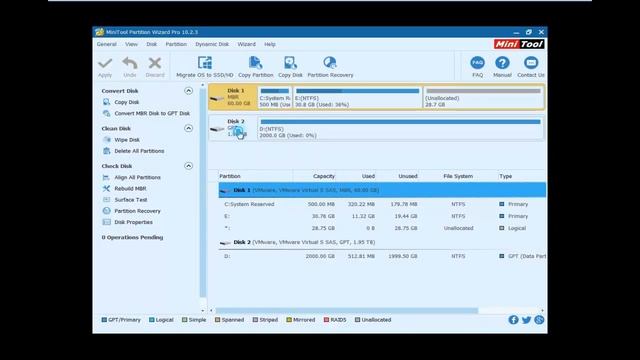This screenshot has height=360, width=640.
Task: Click Align All Partitions
Action: coord(137,178)
